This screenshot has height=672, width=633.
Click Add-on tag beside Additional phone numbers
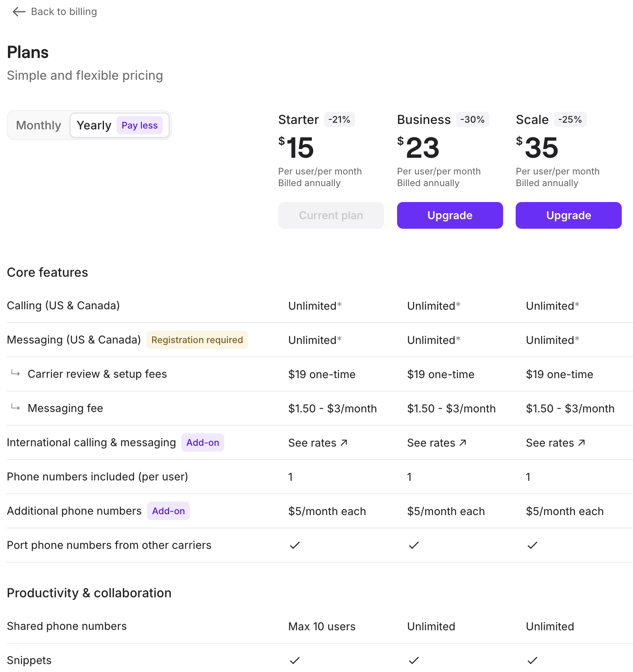click(x=168, y=511)
